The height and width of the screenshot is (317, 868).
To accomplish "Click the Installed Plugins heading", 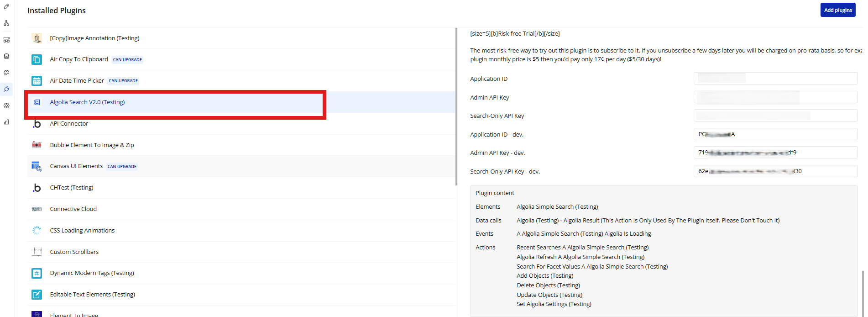I will (x=57, y=11).
